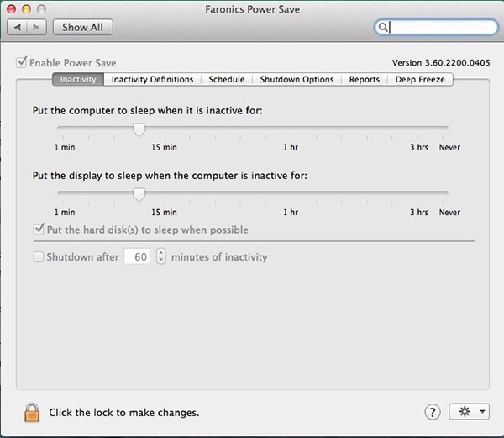Toggle the Enable Power Save checkbox
The height and width of the screenshot is (438, 504).
(x=22, y=63)
